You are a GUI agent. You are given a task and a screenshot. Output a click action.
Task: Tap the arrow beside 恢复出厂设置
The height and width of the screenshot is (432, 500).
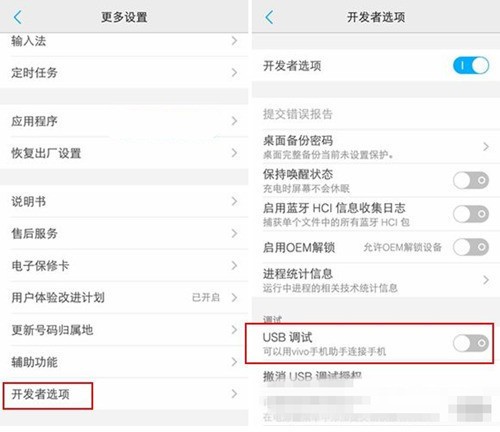coord(235,153)
